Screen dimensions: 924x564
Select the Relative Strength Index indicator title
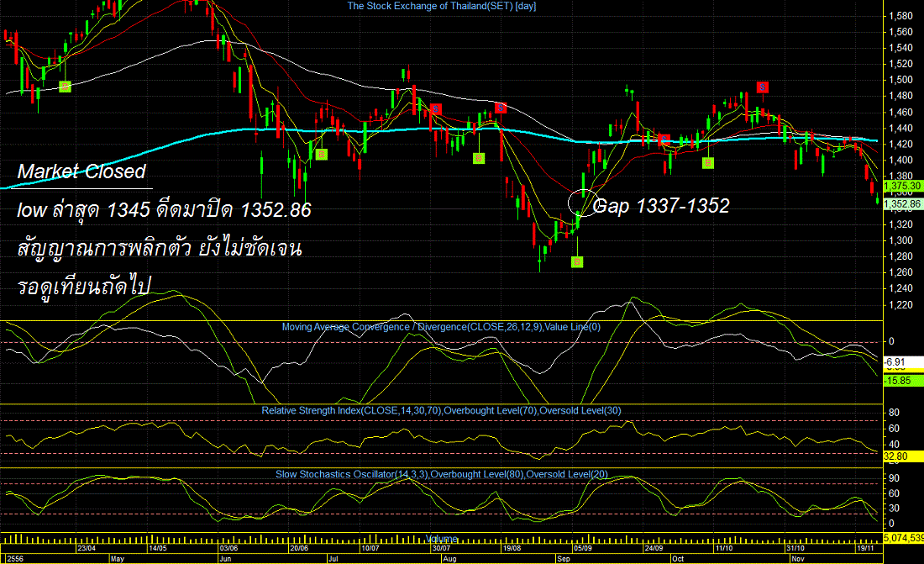(441, 411)
